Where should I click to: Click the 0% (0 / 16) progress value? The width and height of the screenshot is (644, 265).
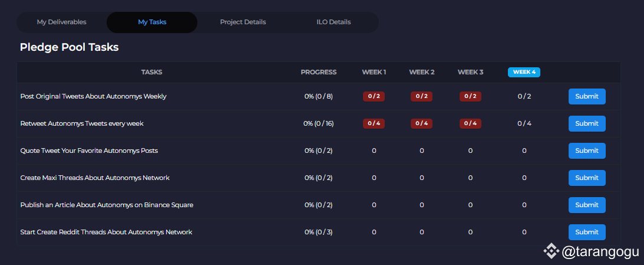(x=318, y=123)
